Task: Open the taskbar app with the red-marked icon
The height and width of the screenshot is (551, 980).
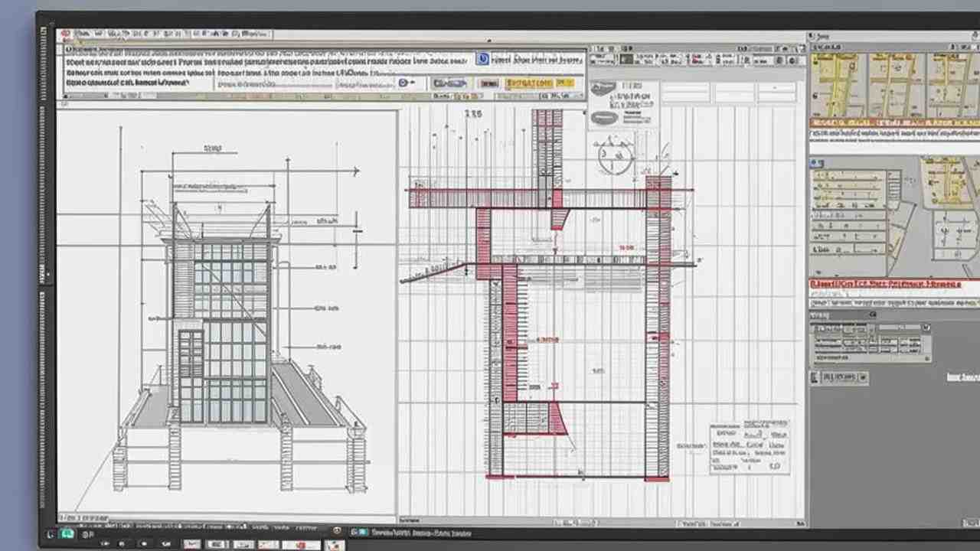Action: (x=334, y=545)
